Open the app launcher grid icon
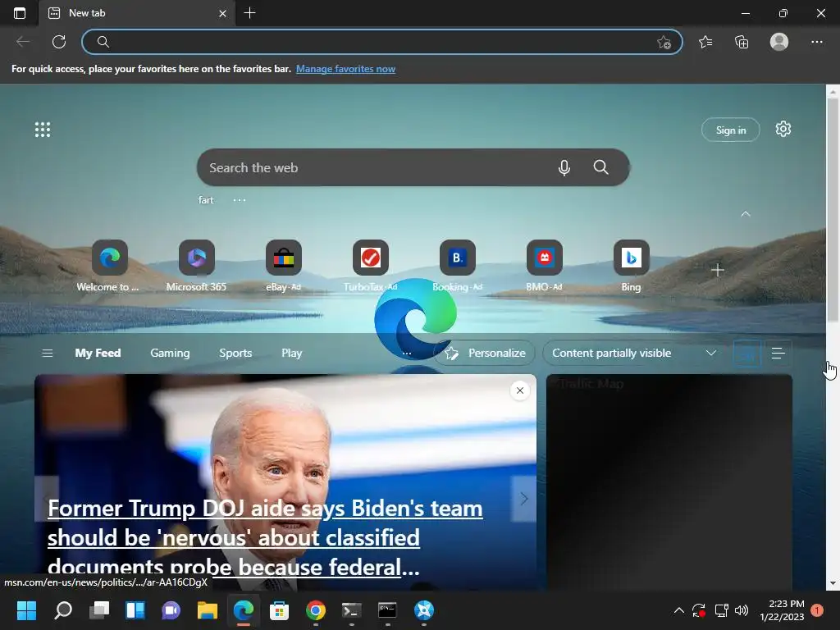 click(x=43, y=130)
